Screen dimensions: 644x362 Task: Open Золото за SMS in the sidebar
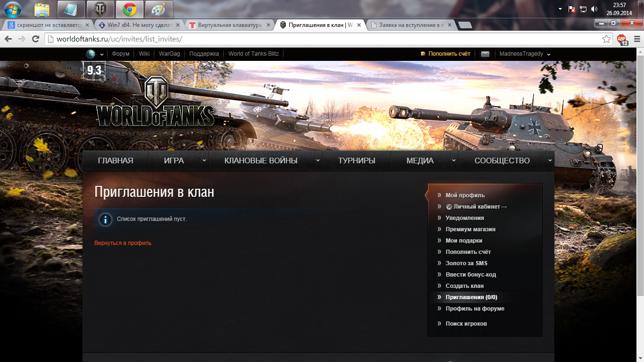pos(467,263)
